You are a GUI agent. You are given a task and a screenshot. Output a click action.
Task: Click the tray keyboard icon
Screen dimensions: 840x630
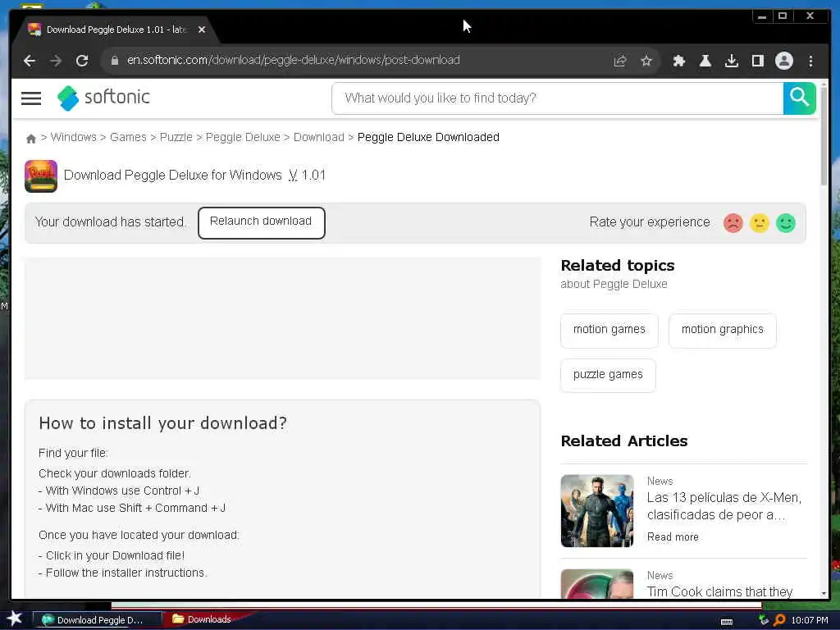727,622
